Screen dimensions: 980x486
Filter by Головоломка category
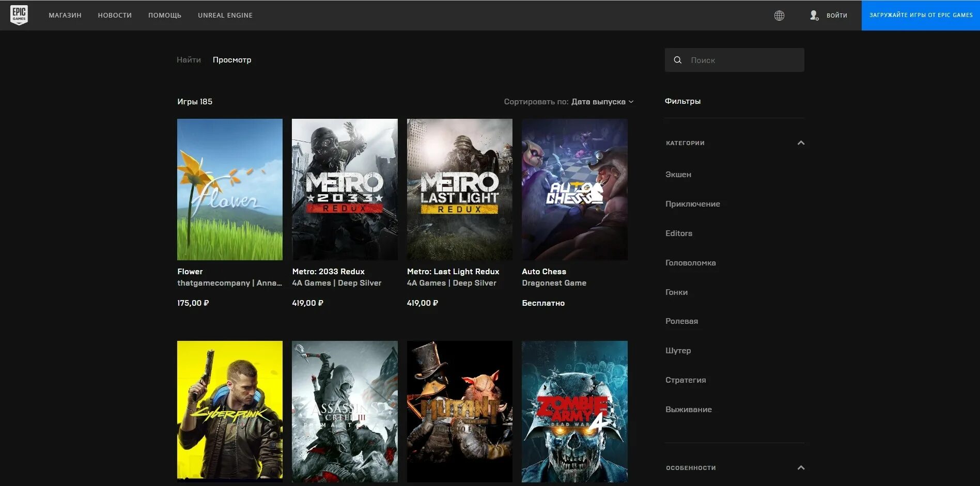tap(691, 263)
